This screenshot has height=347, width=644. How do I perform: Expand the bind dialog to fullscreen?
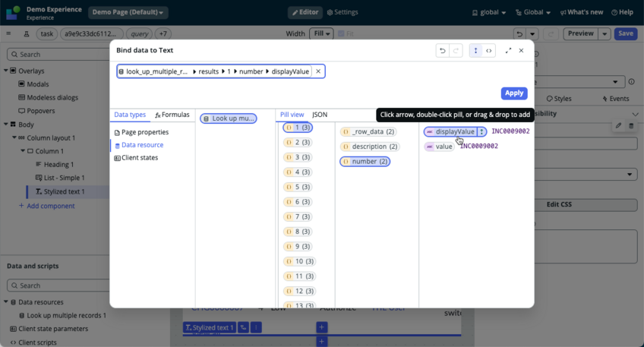pos(508,51)
